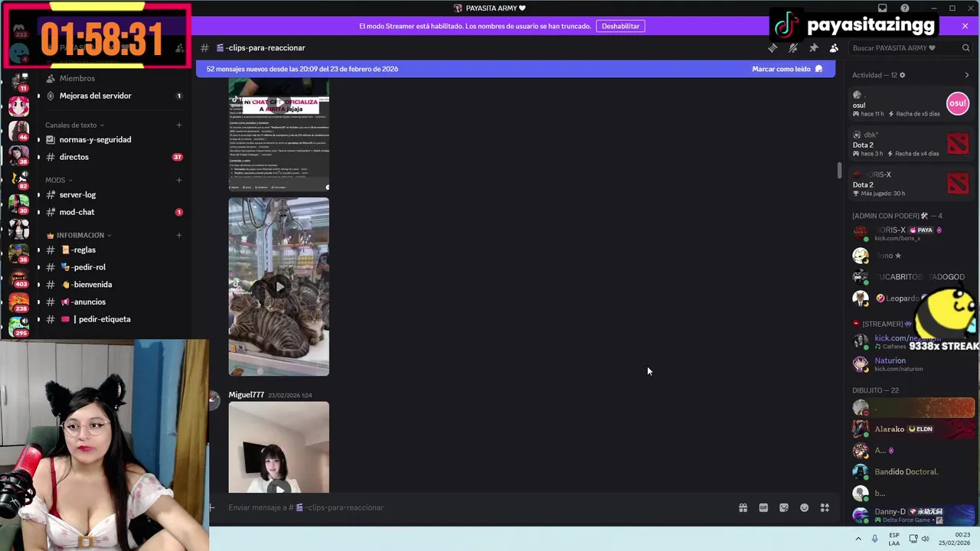Open the osu! activity card
This screenshot has width=980, height=551.
[911, 104]
